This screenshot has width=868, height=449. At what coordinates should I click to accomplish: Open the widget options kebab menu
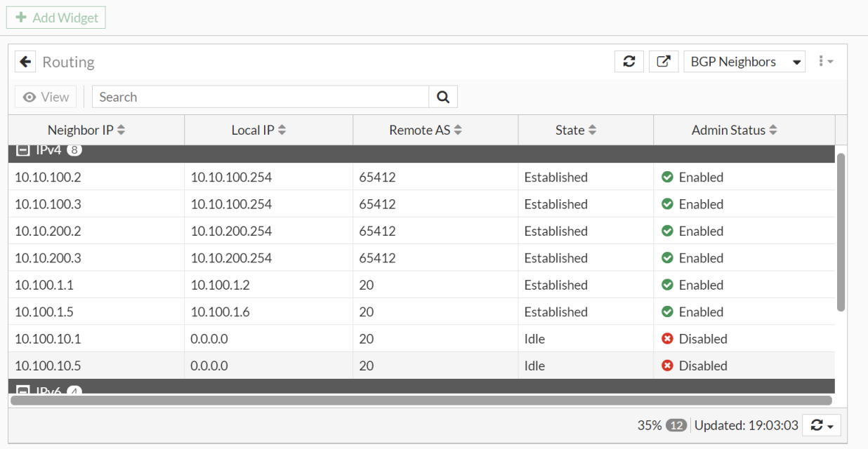pos(825,62)
